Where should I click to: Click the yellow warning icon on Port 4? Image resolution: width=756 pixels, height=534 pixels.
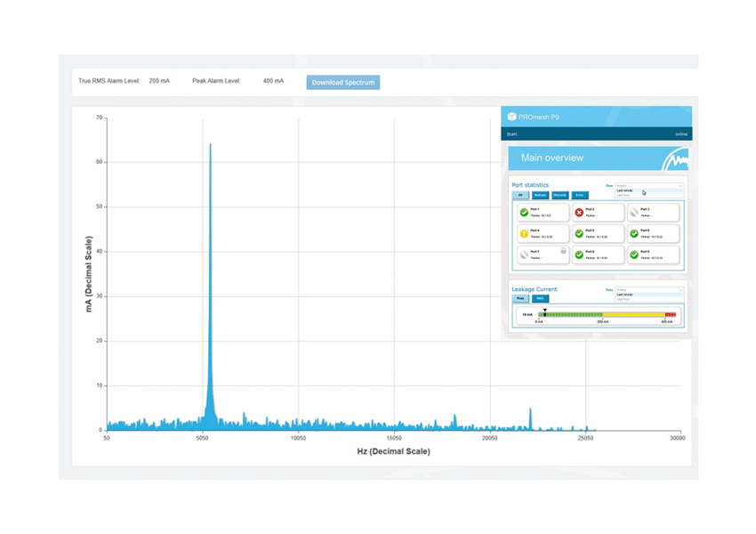(524, 233)
